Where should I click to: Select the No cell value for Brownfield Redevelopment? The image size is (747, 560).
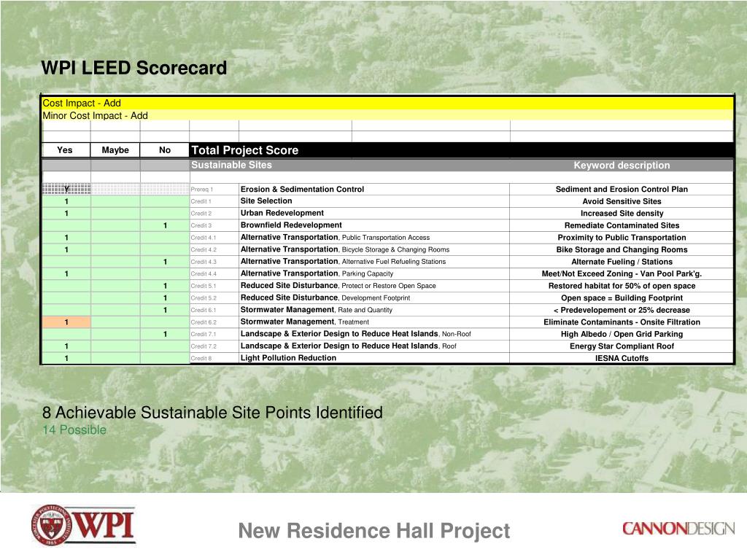pyautogui.click(x=165, y=225)
